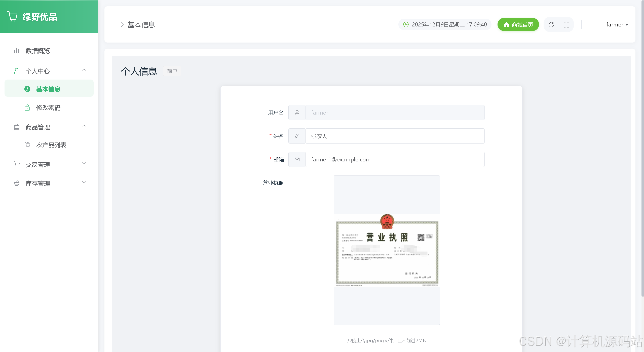Expand the 交易管理 menu section
The image size is (644, 352).
[x=84, y=163]
